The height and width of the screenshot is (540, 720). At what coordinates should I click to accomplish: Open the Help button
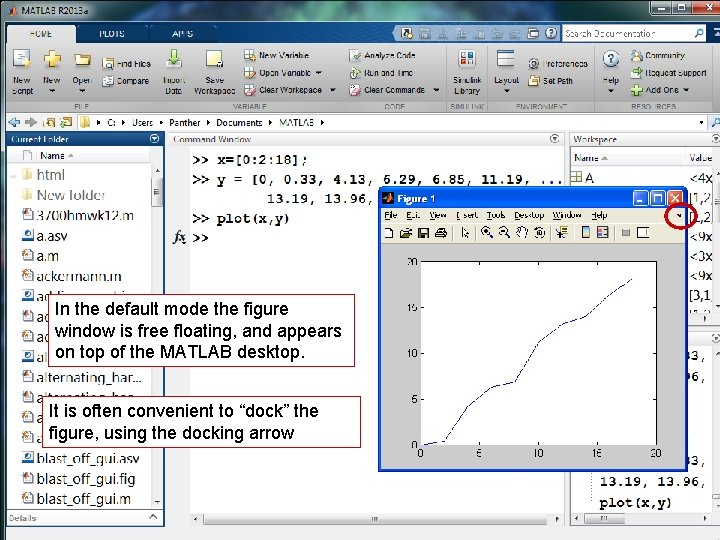click(611, 72)
